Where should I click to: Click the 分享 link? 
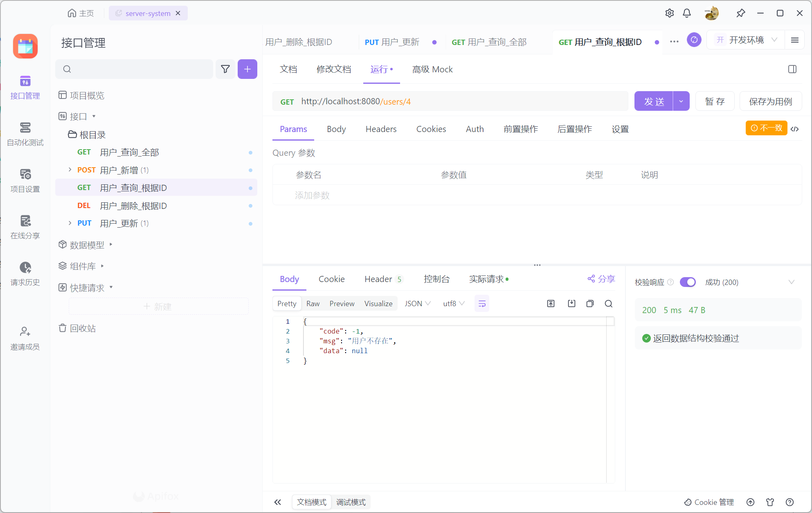[601, 279]
